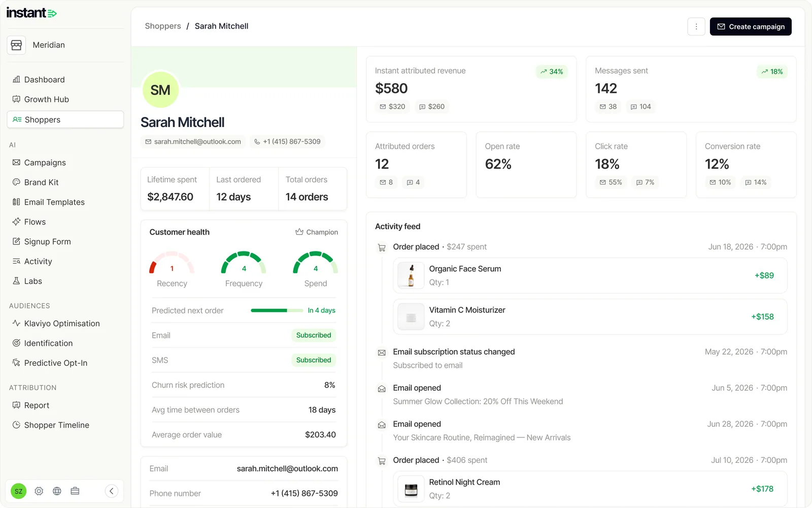Go to Shoppers breadcrumb link
Image resolution: width=812 pixels, height=508 pixels.
[x=163, y=26]
